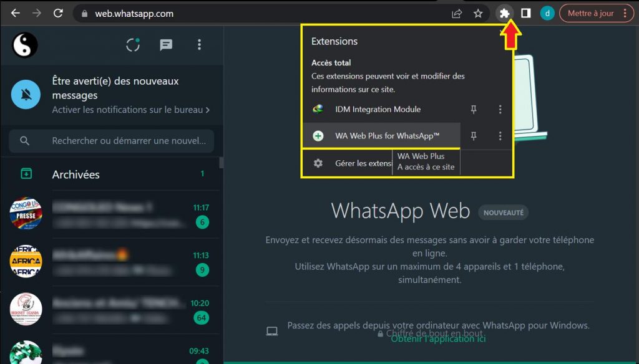
Task: Pin the IDM Integration Module extension
Action: point(474,109)
